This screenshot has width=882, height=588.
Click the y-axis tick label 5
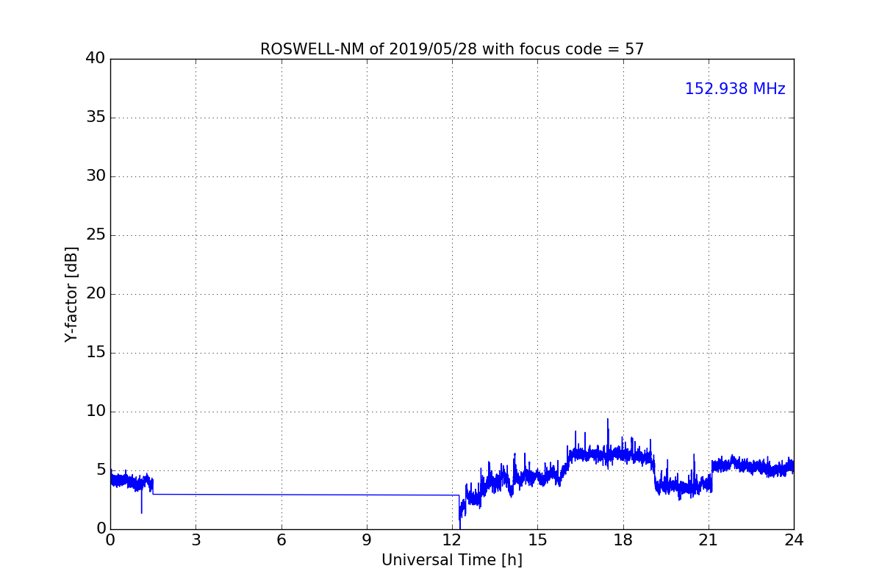(101, 470)
